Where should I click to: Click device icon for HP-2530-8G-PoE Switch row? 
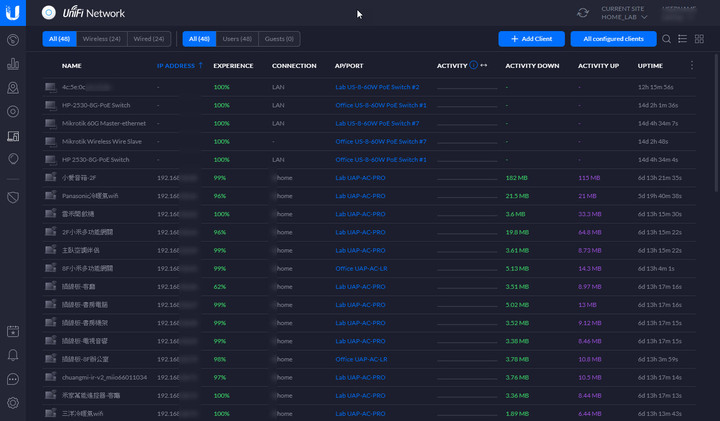tap(51, 105)
